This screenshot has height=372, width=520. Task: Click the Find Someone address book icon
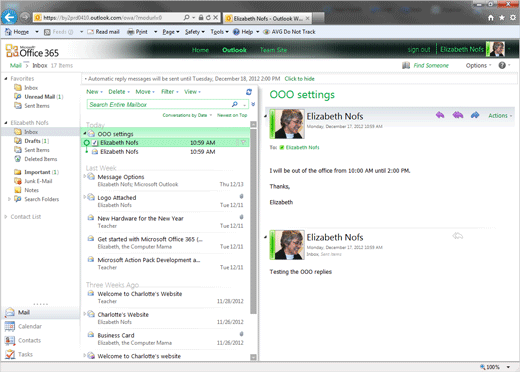coord(406,65)
